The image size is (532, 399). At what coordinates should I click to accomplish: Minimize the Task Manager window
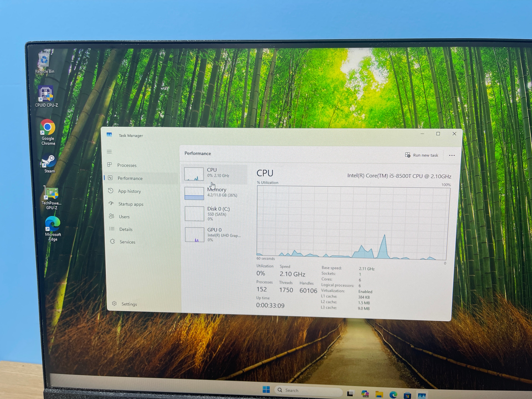coord(422,133)
